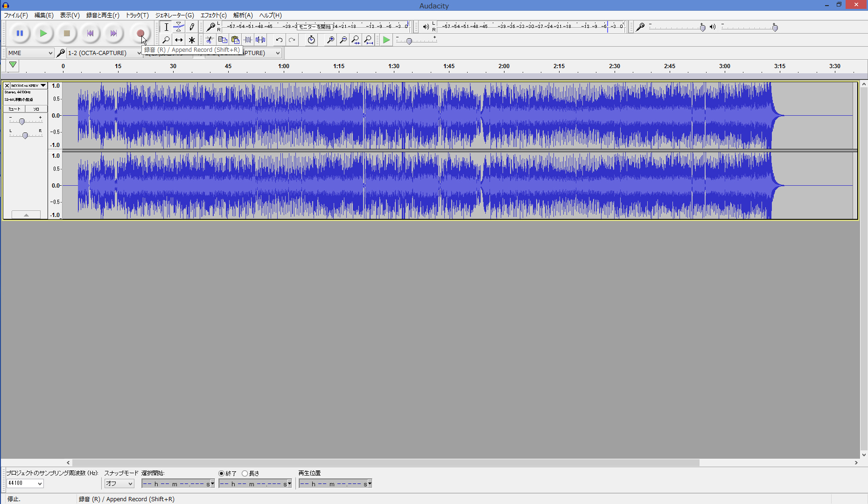Click the Trim audio icon

(x=248, y=40)
